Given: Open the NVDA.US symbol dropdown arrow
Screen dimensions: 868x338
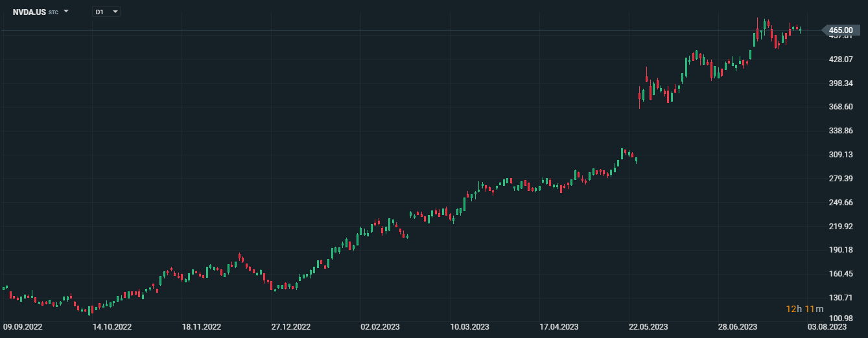Looking at the screenshot, I should pyautogui.click(x=66, y=12).
